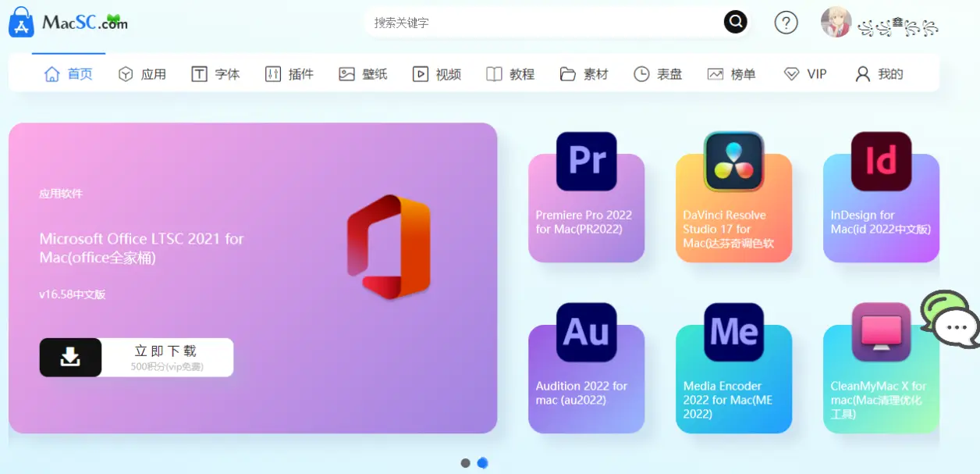Image resolution: width=980 pixels, height=474 pixels.
Task: Open the 应用 menu item
Action: click(154, 74)
